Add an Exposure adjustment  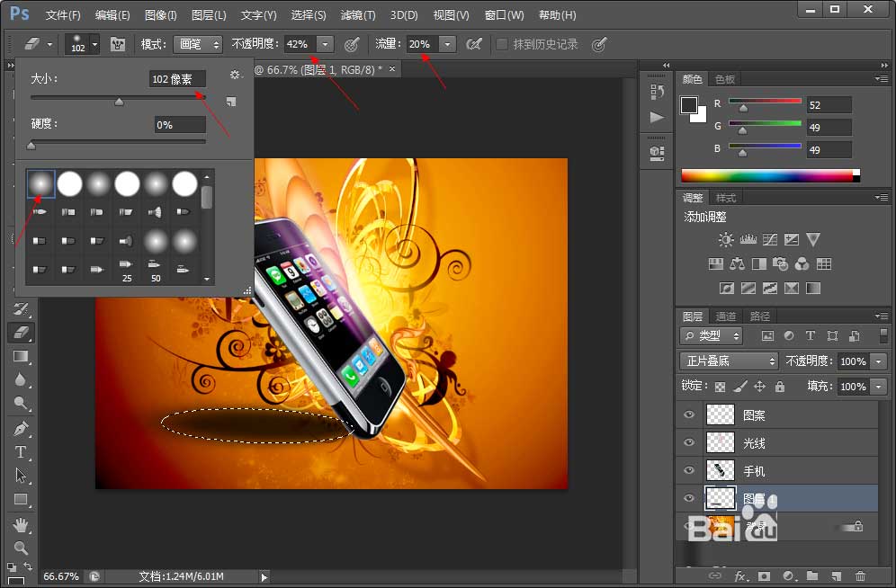(792, 239)
